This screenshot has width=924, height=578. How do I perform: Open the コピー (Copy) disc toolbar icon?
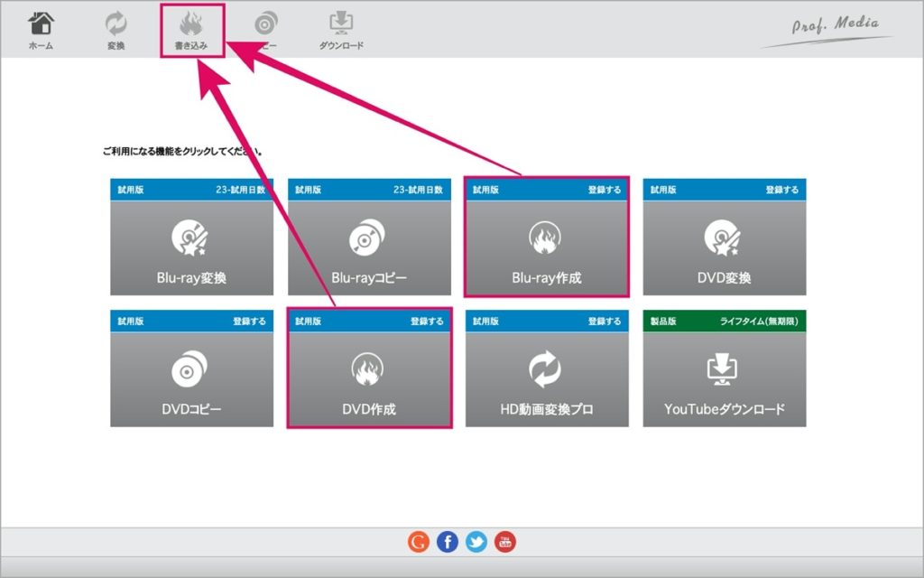(x=266, y=30)
